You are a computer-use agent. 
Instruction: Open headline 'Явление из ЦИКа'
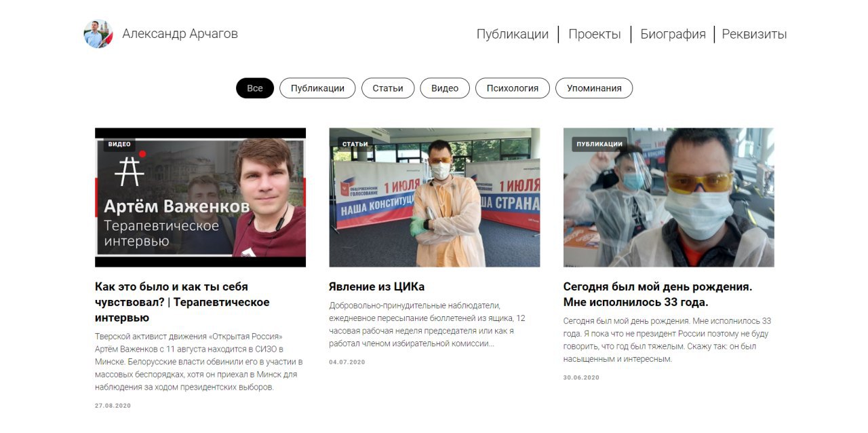tap(376, 286)
